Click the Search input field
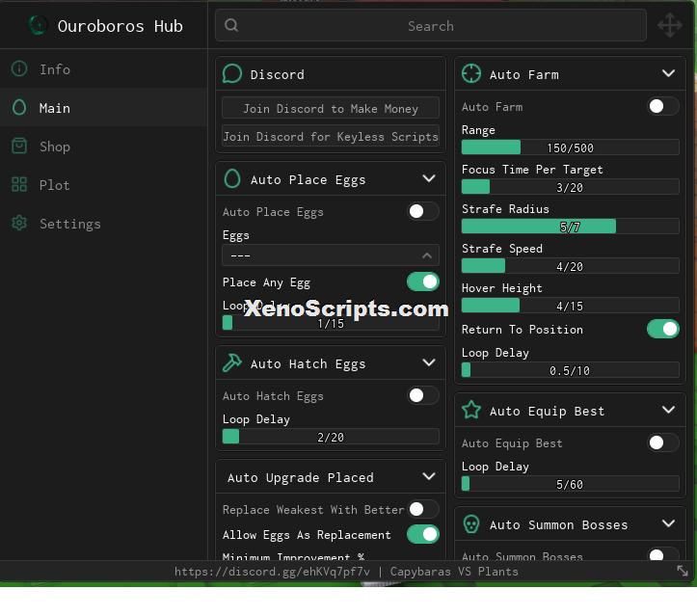This screenshot has width=697, height=616. pyautogui.click(x=431, y=25)
